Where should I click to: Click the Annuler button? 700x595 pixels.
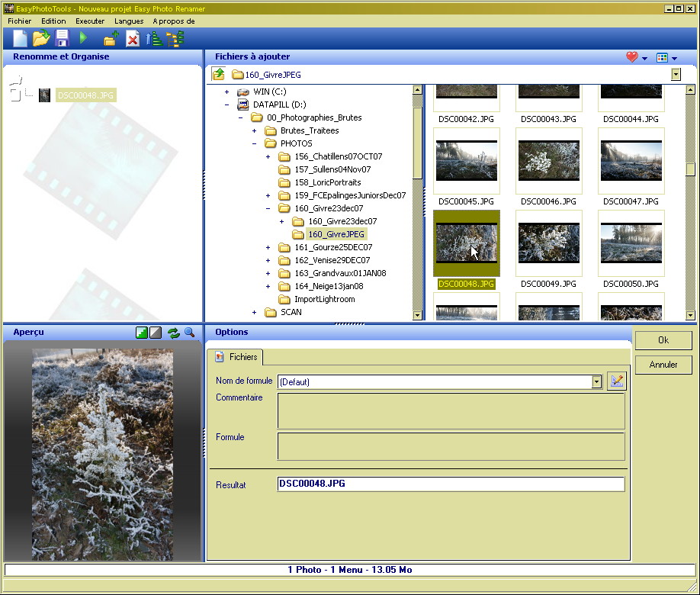(x=663, y=365)
